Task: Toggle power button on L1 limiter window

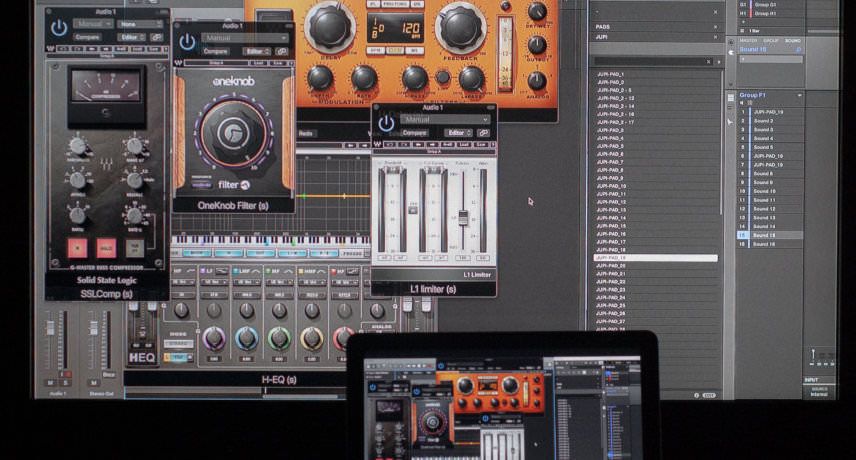Action: [x=386, y=123]
